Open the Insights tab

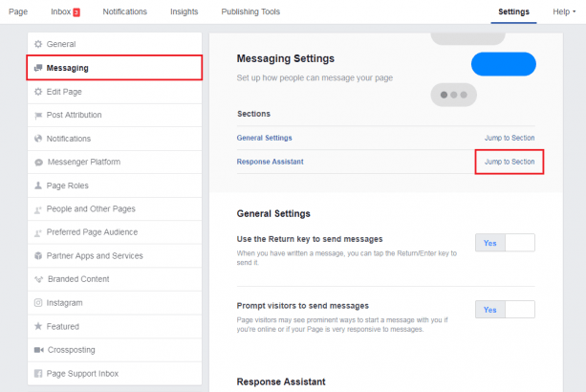[x=184, y=11]
